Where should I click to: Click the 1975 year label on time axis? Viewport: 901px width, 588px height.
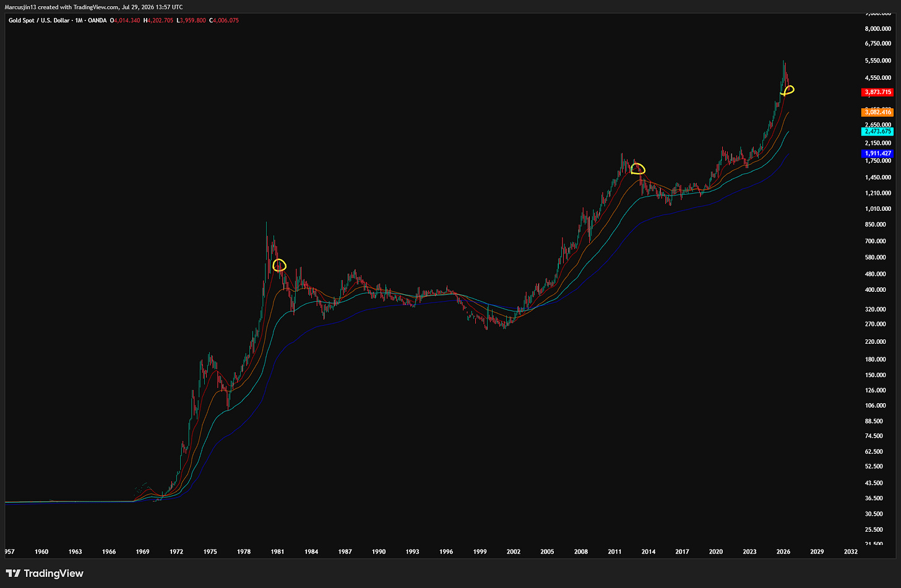click(x=210, y=552)
